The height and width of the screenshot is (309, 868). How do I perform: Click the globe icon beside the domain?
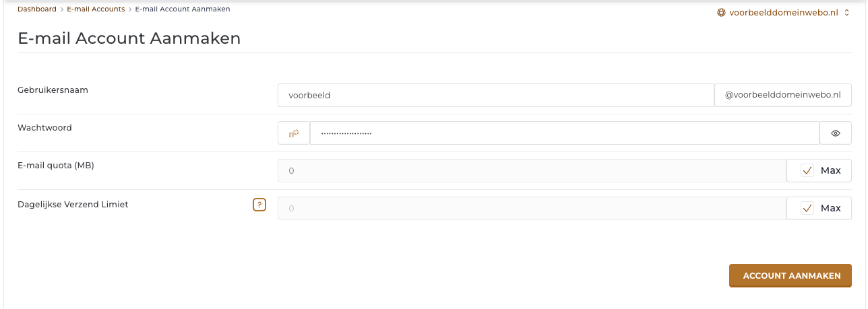tap(722, 12)
